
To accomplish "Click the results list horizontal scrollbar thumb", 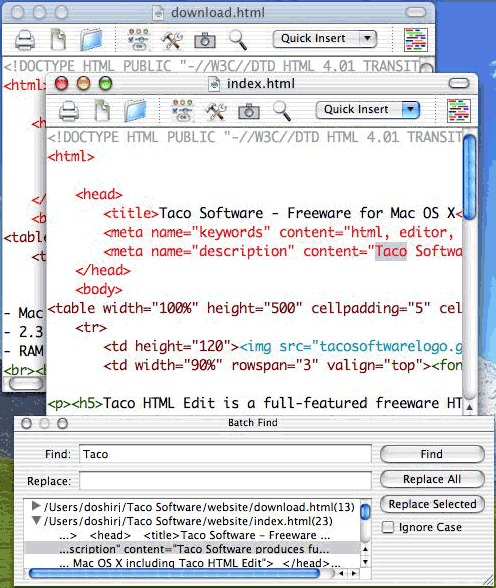I will [x=175, y=573].
